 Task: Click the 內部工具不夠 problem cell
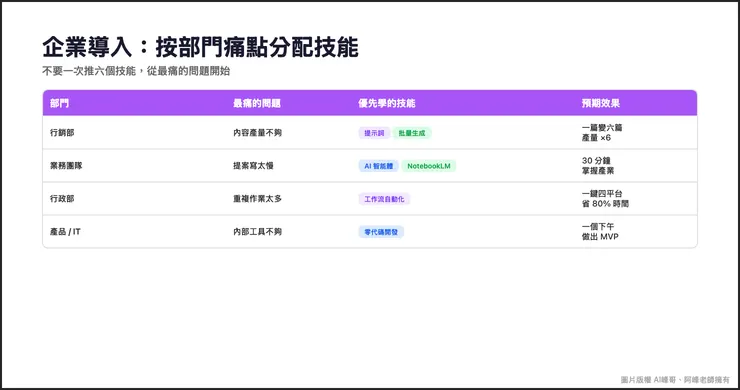[x=257, y=232]
